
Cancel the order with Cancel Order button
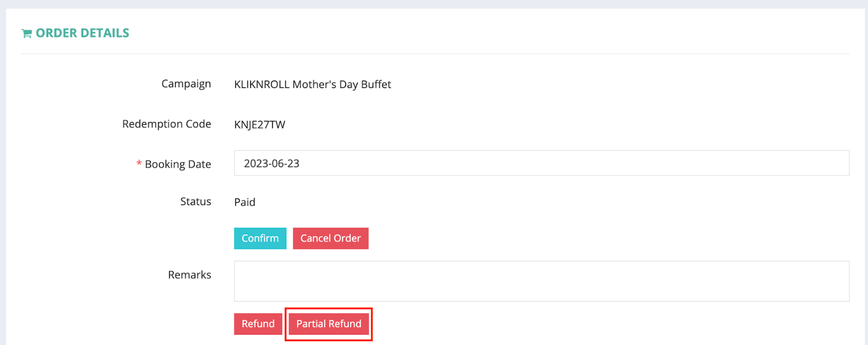[x=330, y=238]
